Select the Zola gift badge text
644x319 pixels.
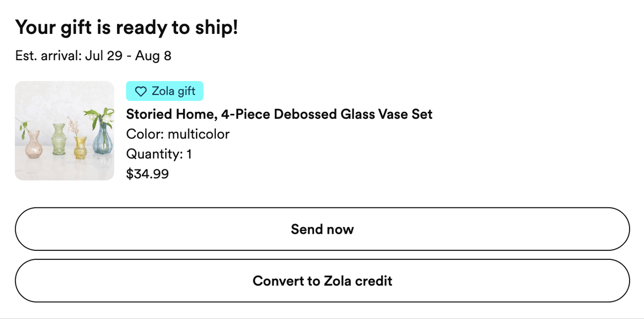click(173, 91)
